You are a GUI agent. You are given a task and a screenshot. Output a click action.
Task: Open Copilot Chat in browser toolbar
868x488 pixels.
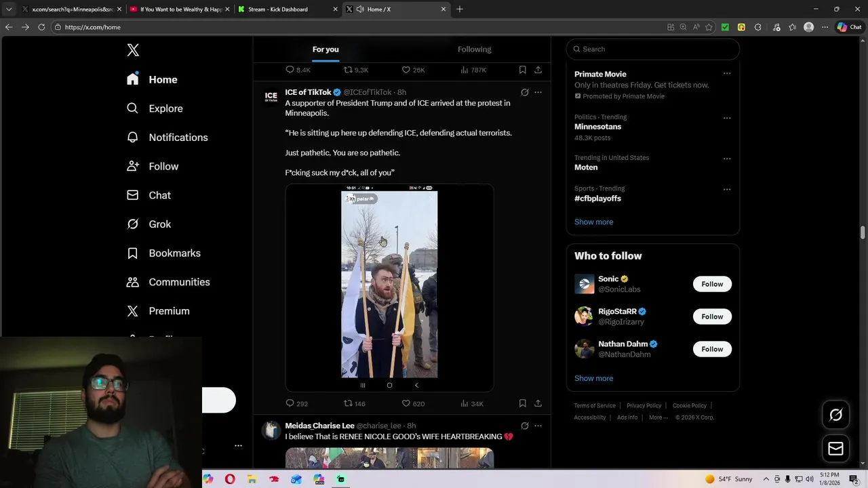(848, 27)
